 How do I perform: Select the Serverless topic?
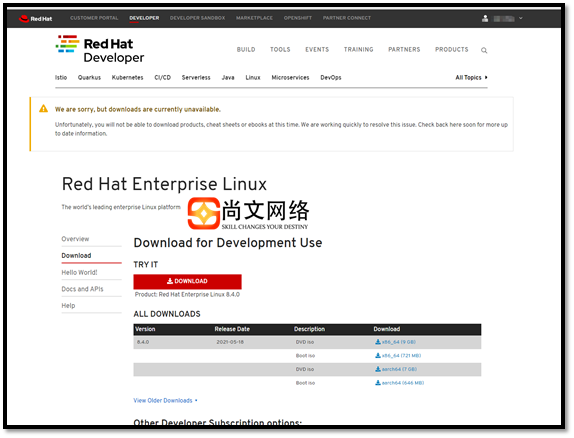pos(196,78)
